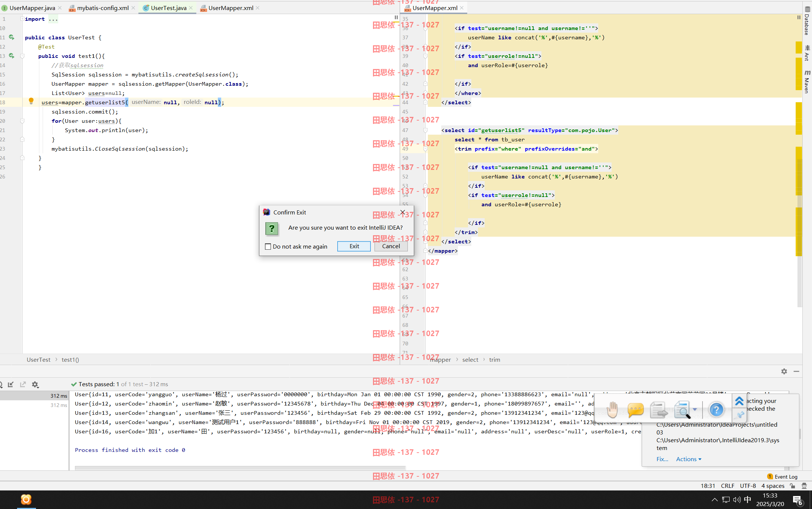Screen dimensions: 812x509
Task: Click the console horizontal scrollbar
Action: [240, 468]
